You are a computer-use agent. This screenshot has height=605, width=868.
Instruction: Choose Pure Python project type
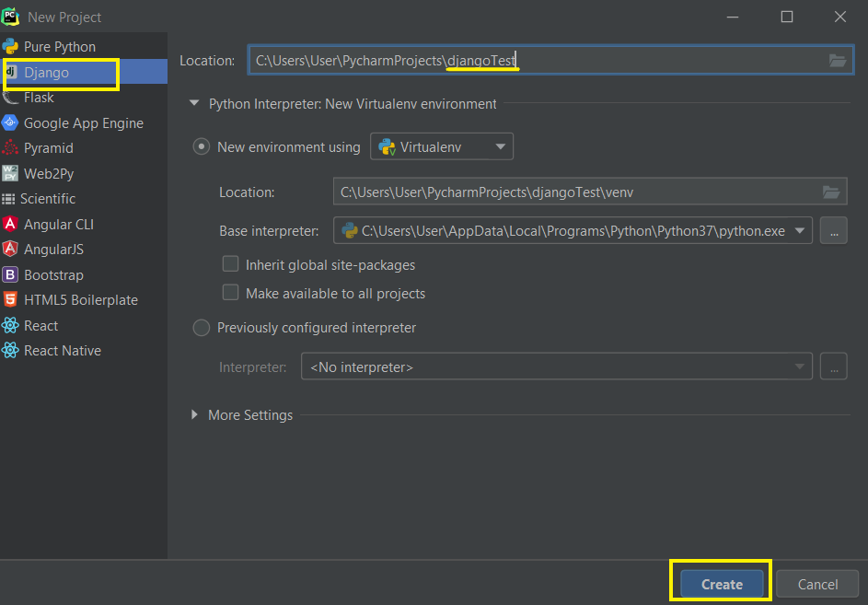click(60, 47)
